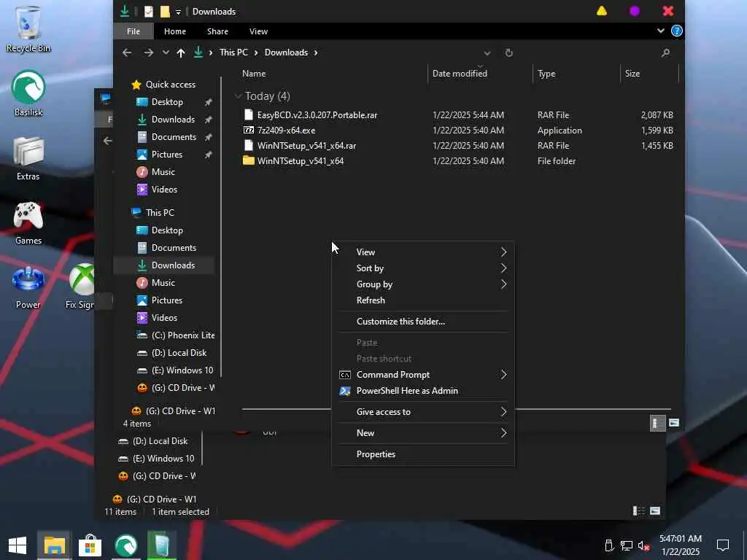The image size is (747, 560).
Task: Collapse the Today (4) group
Action: pyautogui.click(x=238, y=96)
